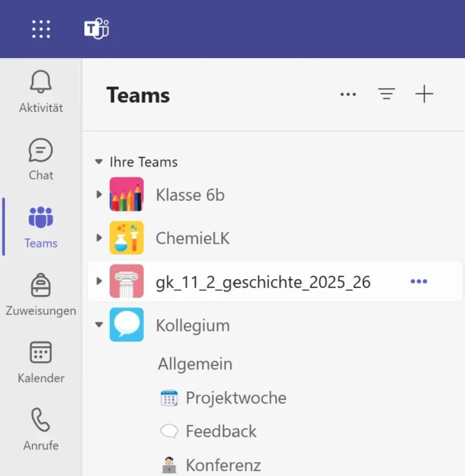Open the Allgemein channel
Screen dimensions: 465x476
pyautogui.click(x=195, y=364)
